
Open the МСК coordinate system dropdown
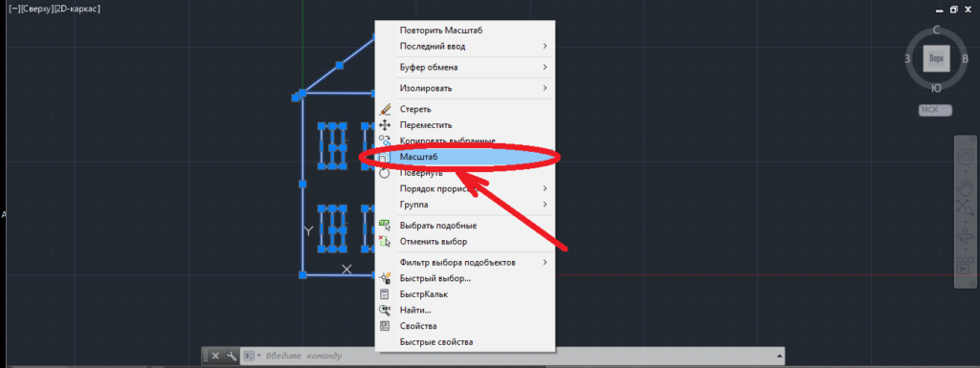tap(935, 111)
